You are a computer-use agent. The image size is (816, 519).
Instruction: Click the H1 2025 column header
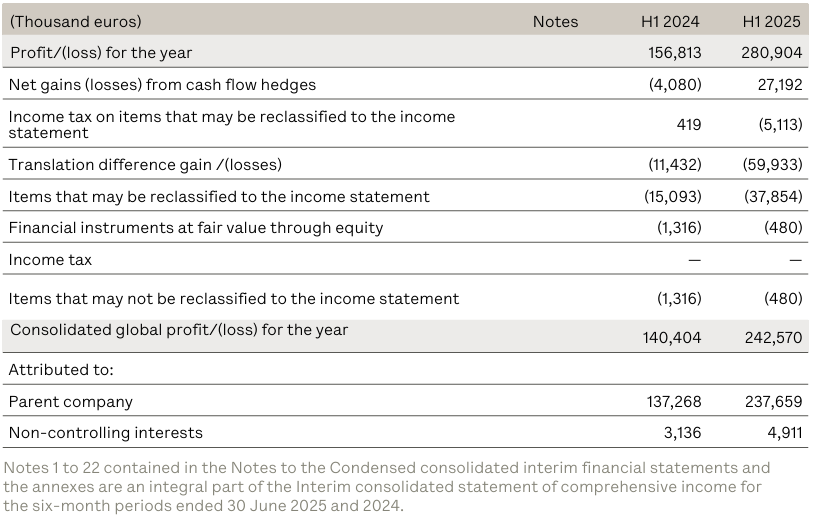(x=772, y=21)
